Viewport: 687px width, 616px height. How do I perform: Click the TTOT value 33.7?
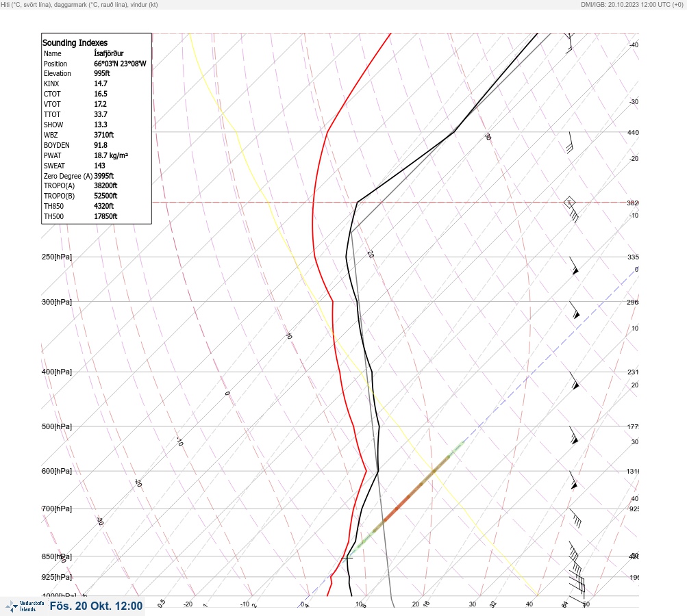click(101, 115)
